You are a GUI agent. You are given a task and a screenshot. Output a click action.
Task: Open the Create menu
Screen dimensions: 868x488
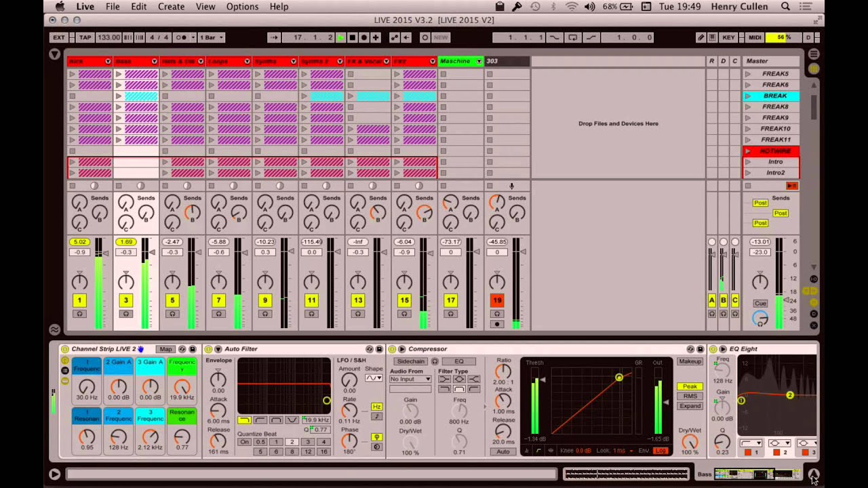pos(171,6)
